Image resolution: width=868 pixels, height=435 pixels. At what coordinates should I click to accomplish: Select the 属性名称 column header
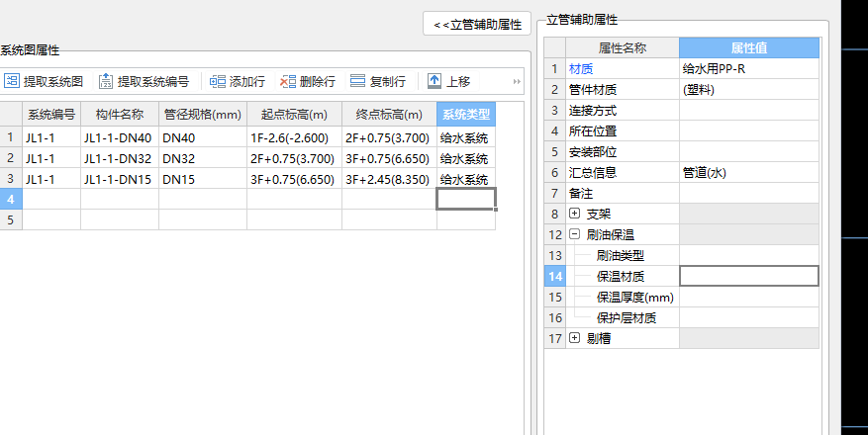(x=623, y=48)
